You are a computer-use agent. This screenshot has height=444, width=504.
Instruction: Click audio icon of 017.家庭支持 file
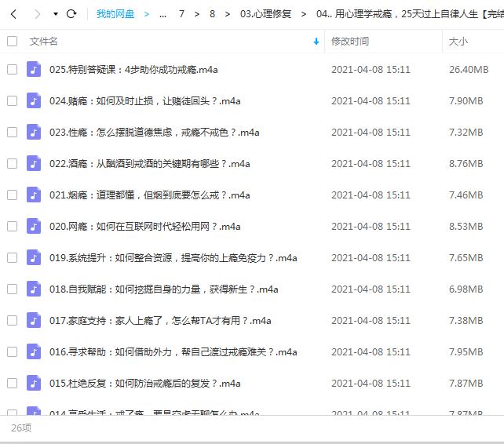tap(34, 321)
